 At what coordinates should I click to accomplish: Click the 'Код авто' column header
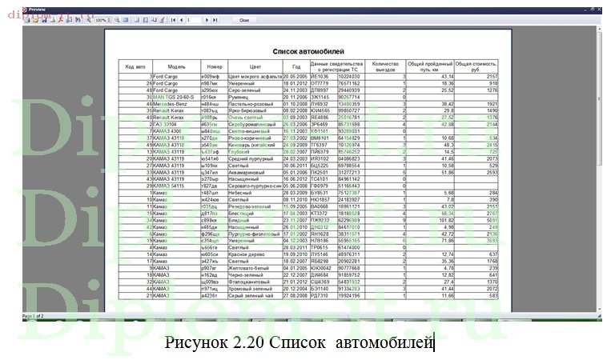135,66
